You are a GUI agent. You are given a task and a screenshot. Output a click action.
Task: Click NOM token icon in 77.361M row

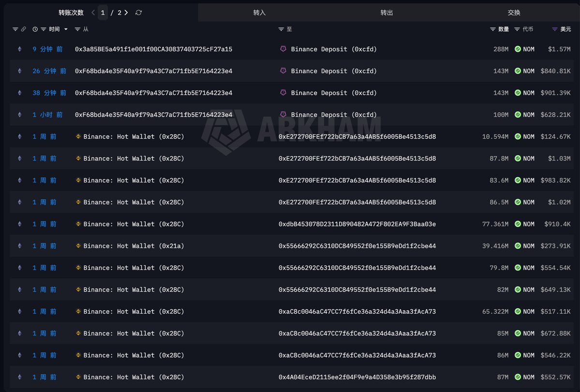(518, 224)
